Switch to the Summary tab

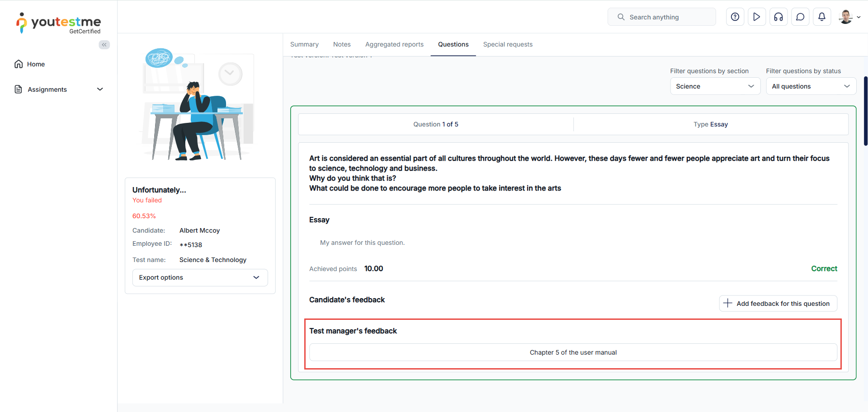304,44
